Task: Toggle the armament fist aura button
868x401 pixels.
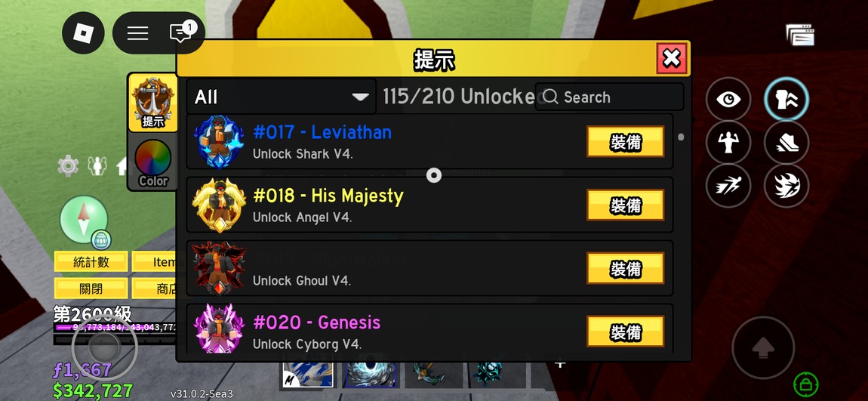Action: click(786, 99)
